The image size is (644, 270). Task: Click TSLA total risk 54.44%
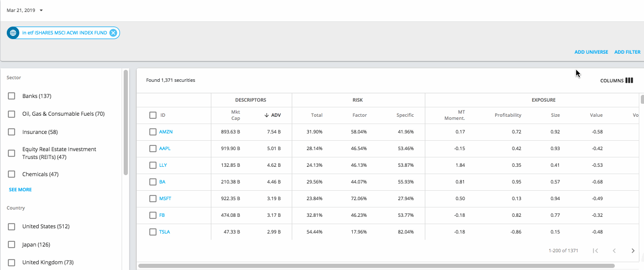[x=315, y=232]
